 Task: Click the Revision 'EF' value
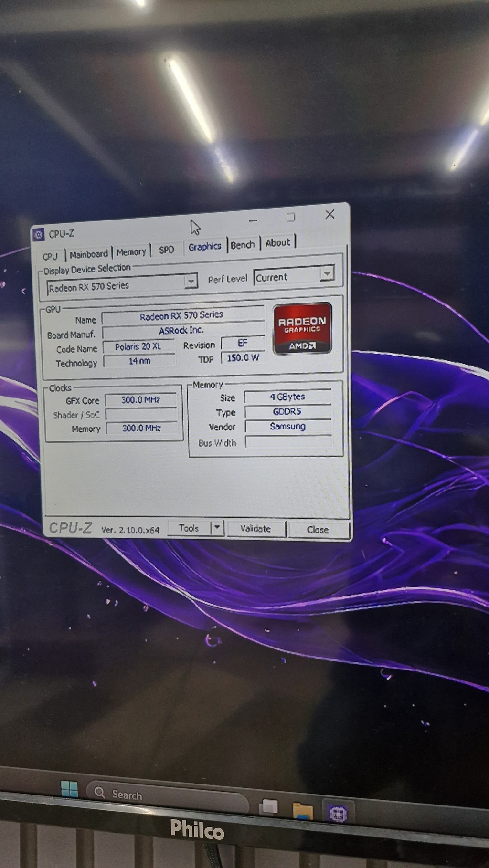coord(243,343)
